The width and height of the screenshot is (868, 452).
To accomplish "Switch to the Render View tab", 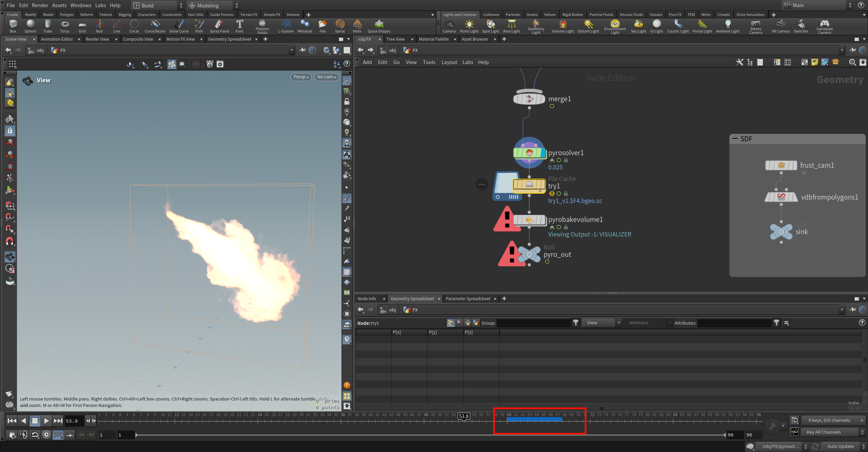I will point(97,39).
